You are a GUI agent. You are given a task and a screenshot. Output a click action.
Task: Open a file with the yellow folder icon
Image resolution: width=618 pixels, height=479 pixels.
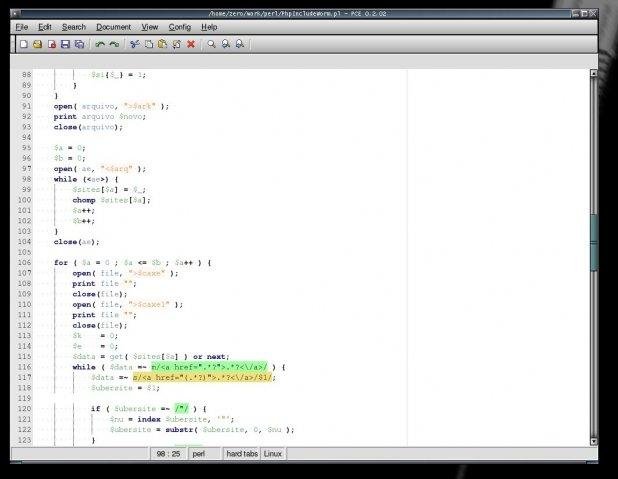[37, 44]
